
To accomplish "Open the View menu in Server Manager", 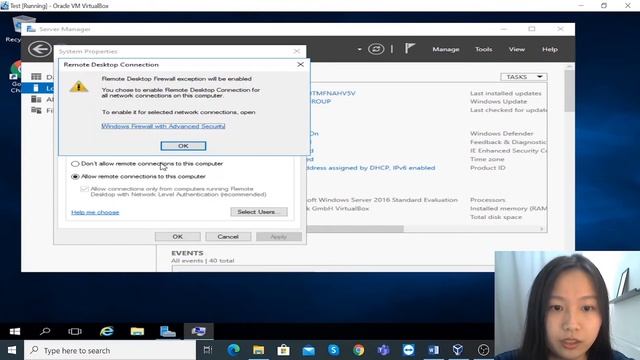I will (x=517, y=49).
